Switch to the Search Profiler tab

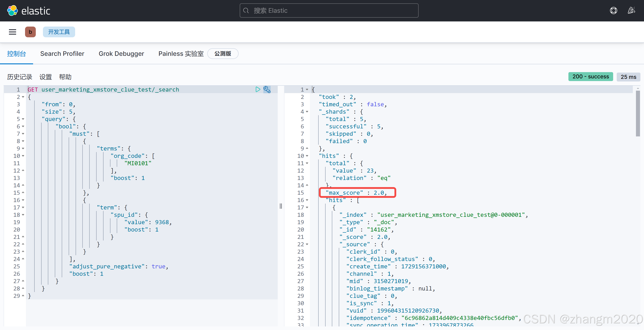click(x=62, y=53)
